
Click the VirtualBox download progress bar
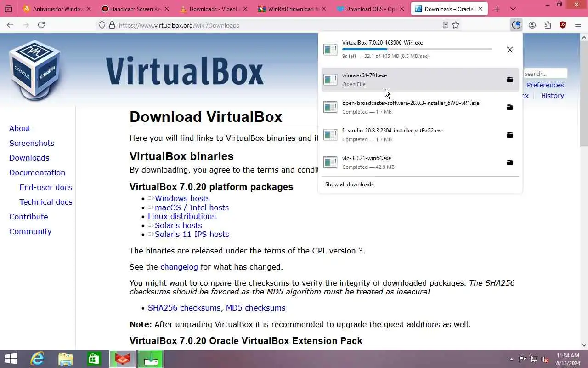click(x=417, y=49)
